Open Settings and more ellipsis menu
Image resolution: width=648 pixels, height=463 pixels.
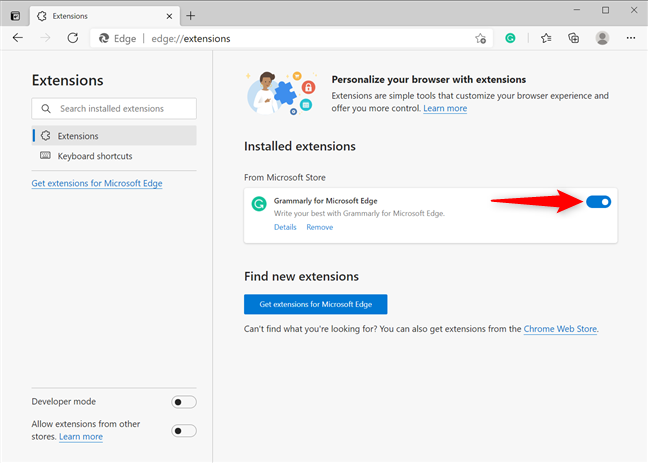point(631,38)
